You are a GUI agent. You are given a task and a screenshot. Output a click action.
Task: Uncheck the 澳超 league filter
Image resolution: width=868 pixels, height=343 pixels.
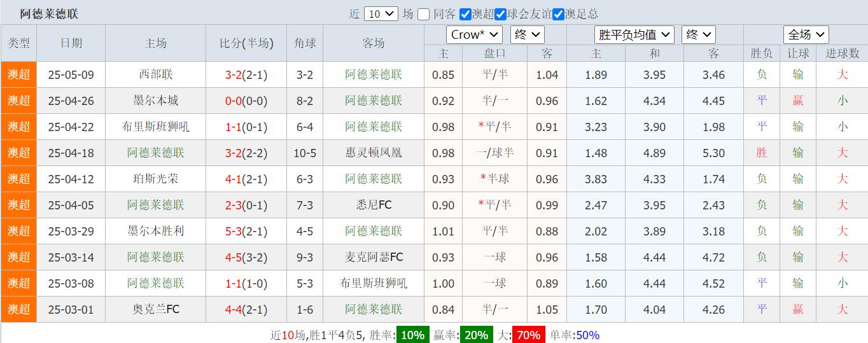click(x=466, y=14)
